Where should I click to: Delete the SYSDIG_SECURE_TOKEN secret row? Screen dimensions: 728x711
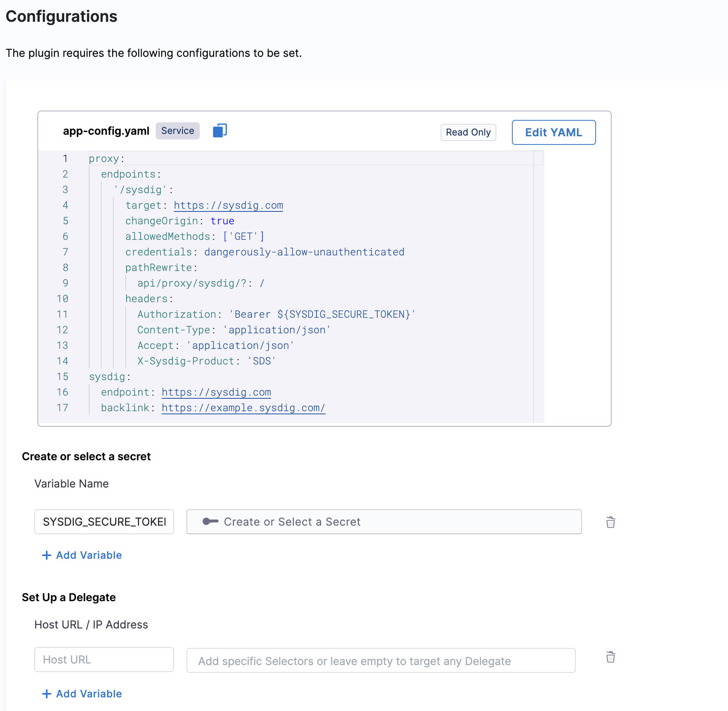point(610,522)
